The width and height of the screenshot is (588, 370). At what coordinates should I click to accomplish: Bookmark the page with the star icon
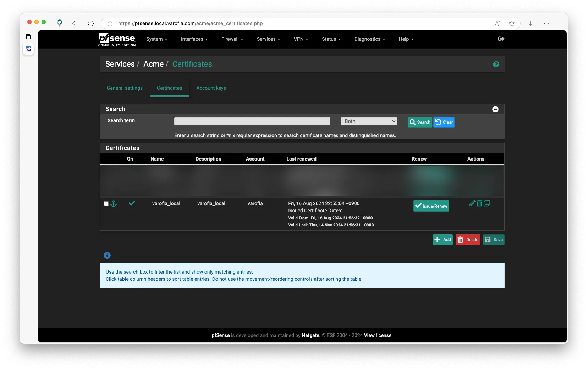point(512,23)
